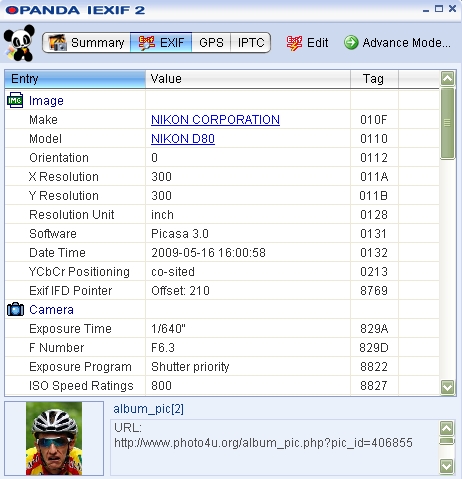Click the URL box scroll up arrow
Screen dimensions: 462x479
tap(447, 428)
